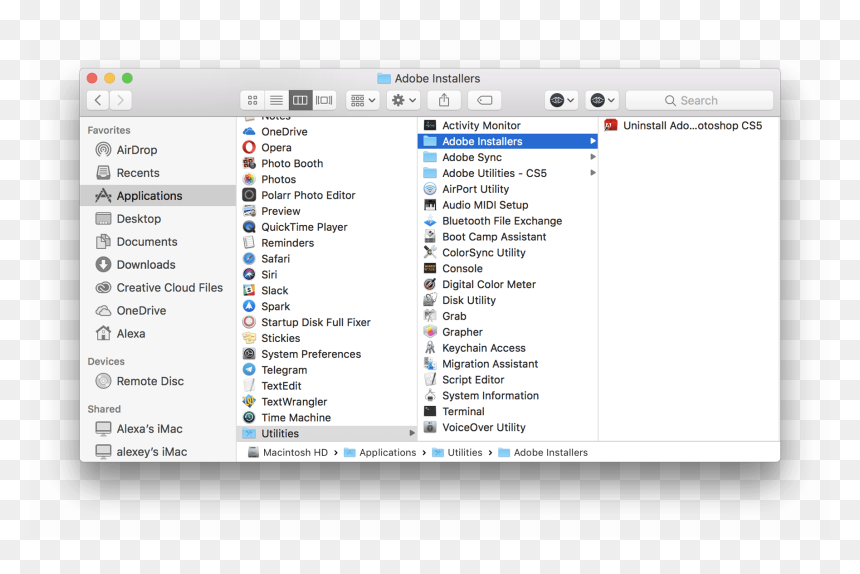Select alexey's iMac under Shared
860x574 pixels.
(x=159, y=452)
